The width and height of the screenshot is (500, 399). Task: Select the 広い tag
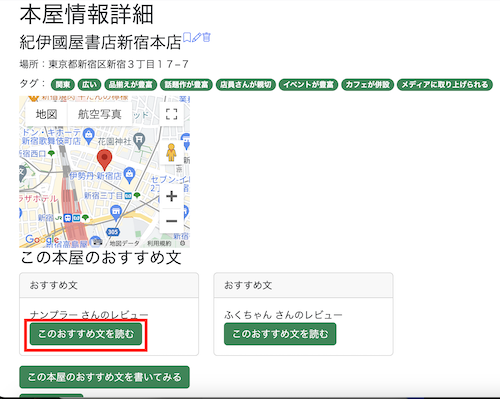click(89, 85)
